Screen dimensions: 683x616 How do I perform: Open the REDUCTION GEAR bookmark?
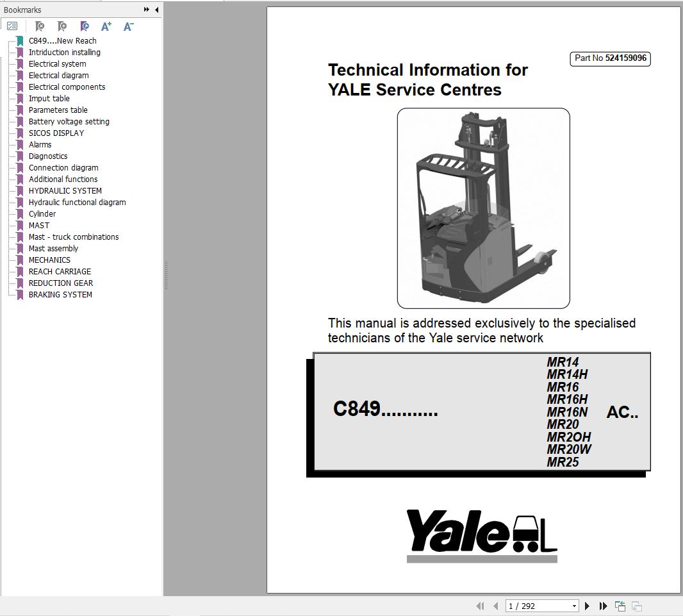(61, 283)
